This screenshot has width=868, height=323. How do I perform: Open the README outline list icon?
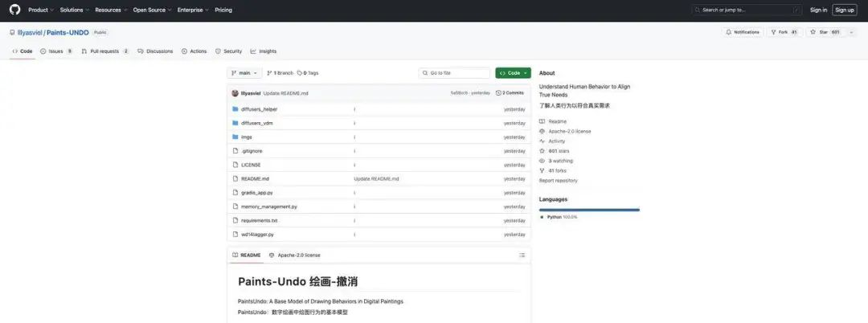point(522,255)
